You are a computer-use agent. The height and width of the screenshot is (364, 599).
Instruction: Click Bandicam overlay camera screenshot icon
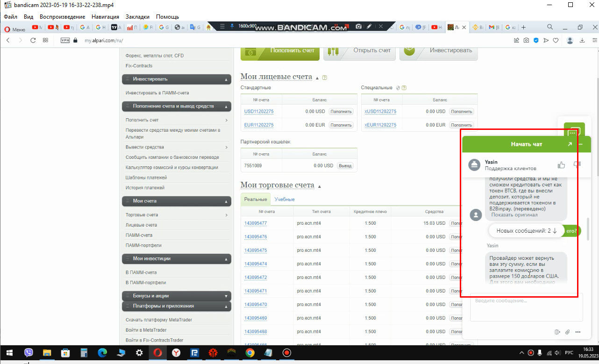pos(358,27)
